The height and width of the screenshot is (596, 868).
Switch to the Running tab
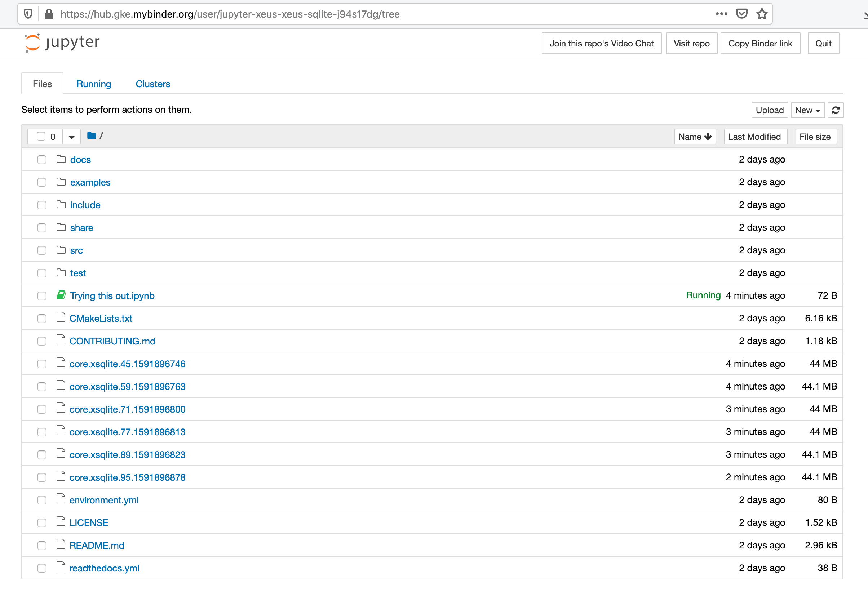click(x=94, y=84)
